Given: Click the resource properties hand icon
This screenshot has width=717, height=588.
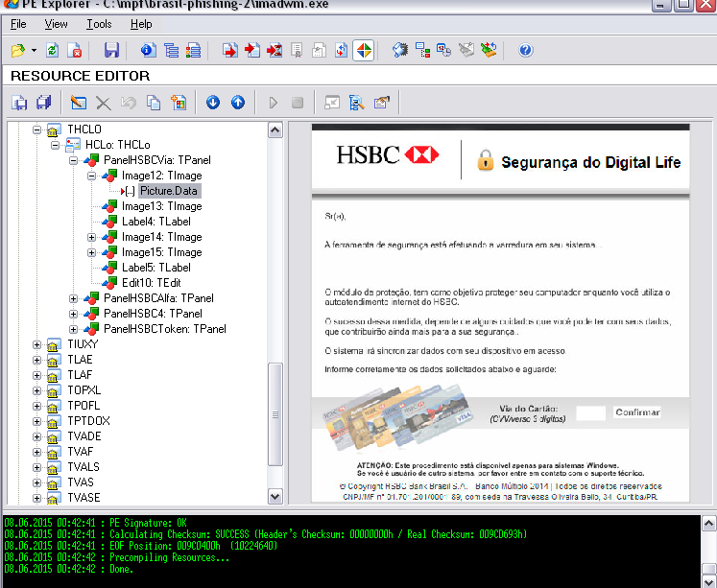Looking at the screenshot, I should (382, 103).
